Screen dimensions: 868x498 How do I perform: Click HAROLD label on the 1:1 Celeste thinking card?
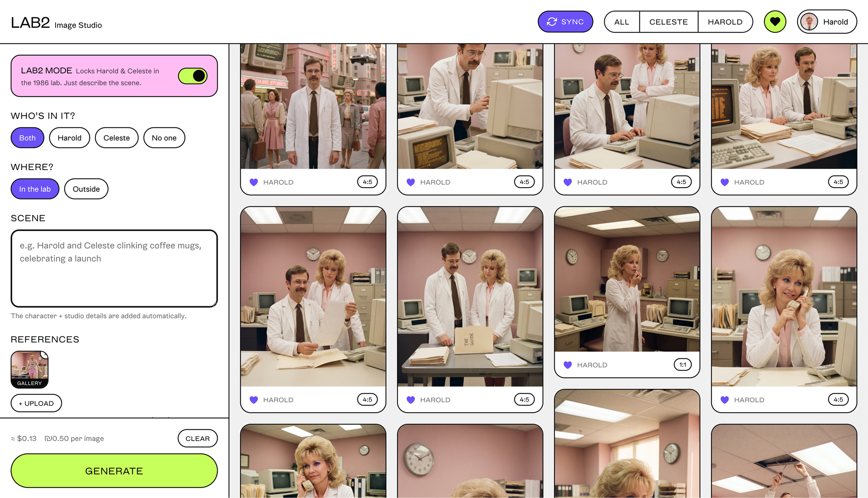tap(592, 365)
